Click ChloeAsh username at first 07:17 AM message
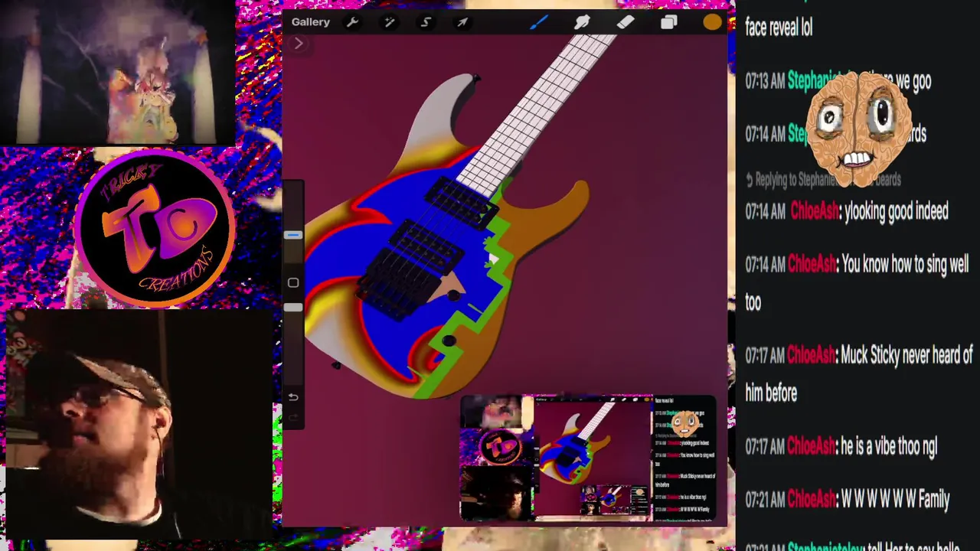This screenshot has height=551, width=980. click(x=813, y=355)
